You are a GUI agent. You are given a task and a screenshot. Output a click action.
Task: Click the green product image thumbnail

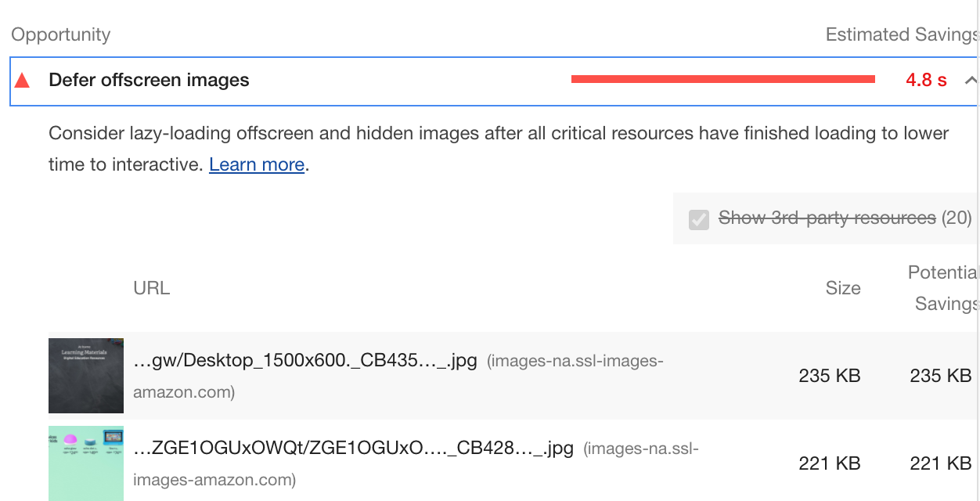pos(86,463)
